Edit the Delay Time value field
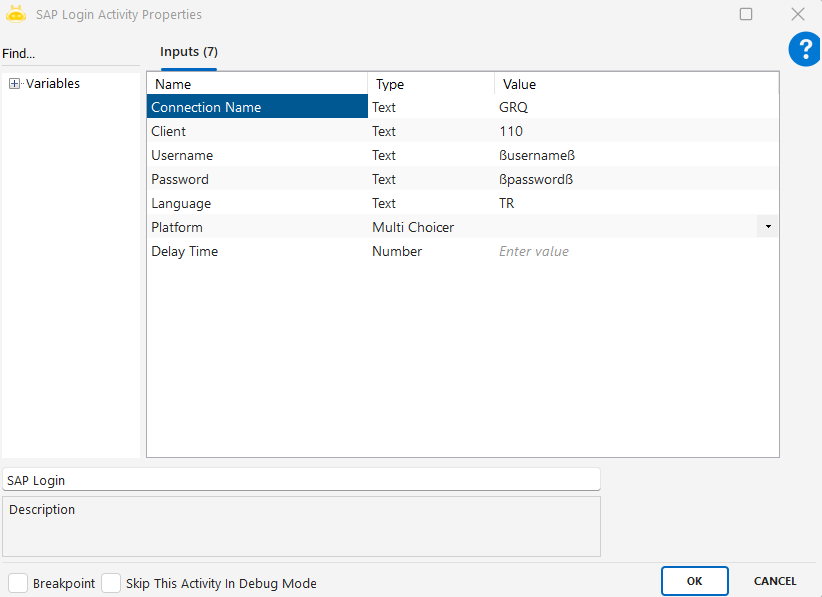This screenshot has width=822, height=597. click(x=630, y=252)
